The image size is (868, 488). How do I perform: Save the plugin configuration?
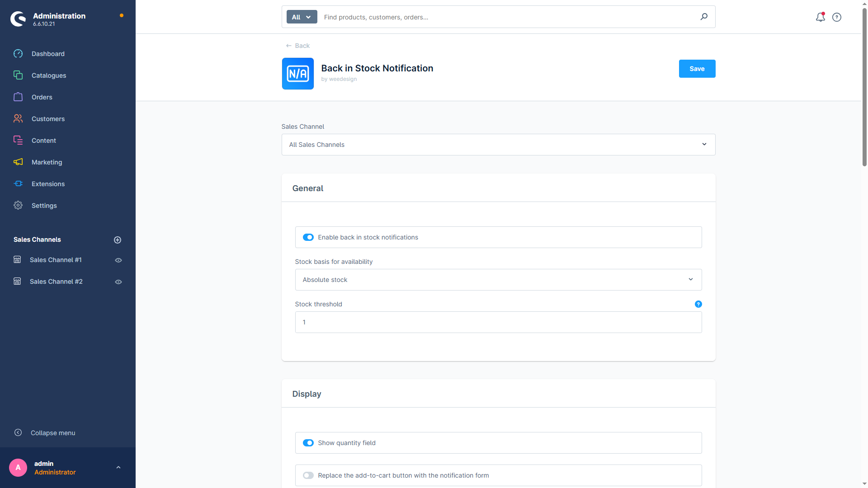point(697,69)
